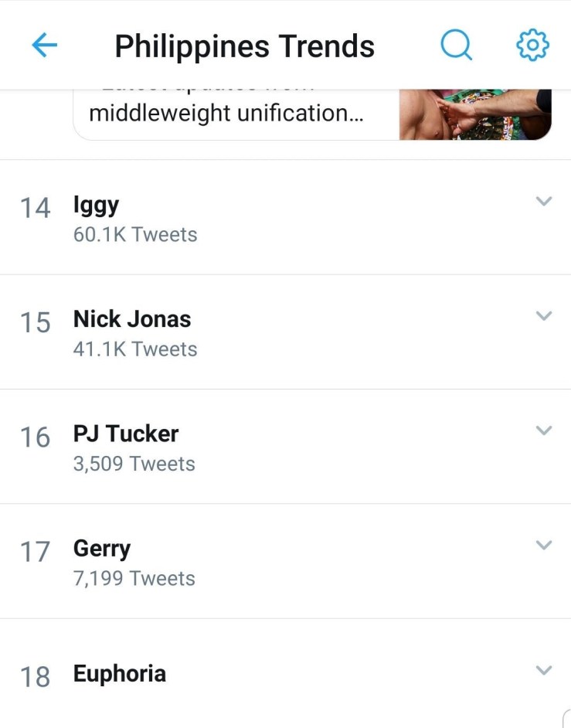
Task: Expand chevron next to Euphoria trend
Action: (x=544, y=670)
